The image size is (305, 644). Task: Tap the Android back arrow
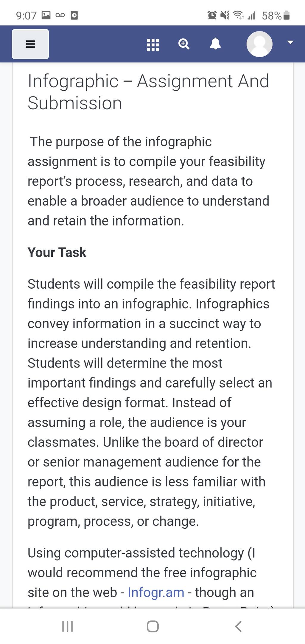(238, 626)
